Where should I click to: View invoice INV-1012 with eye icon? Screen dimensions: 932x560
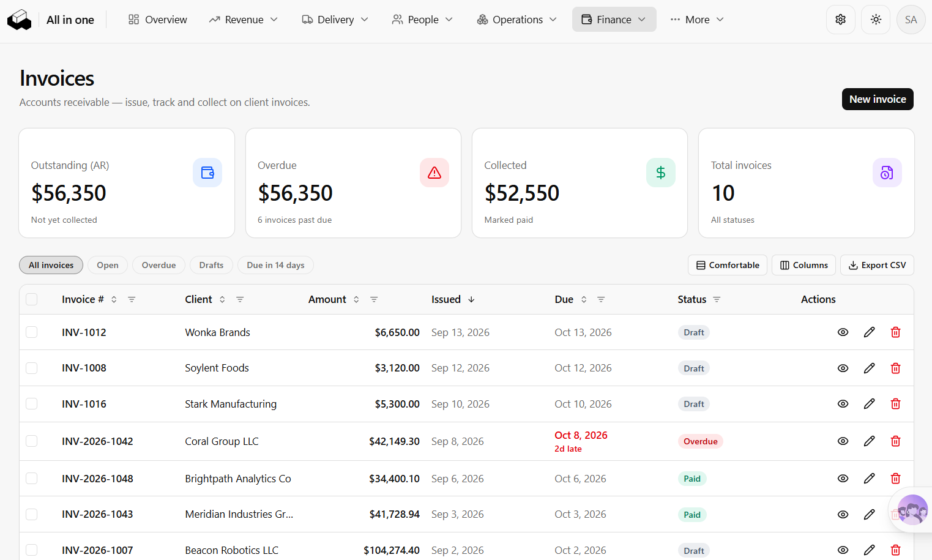tap(843, 332)
